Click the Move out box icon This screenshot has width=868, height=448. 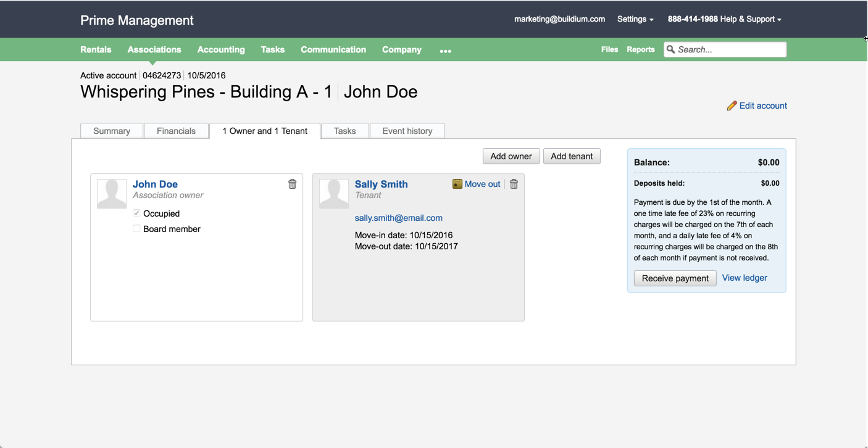tap(457, 184)
